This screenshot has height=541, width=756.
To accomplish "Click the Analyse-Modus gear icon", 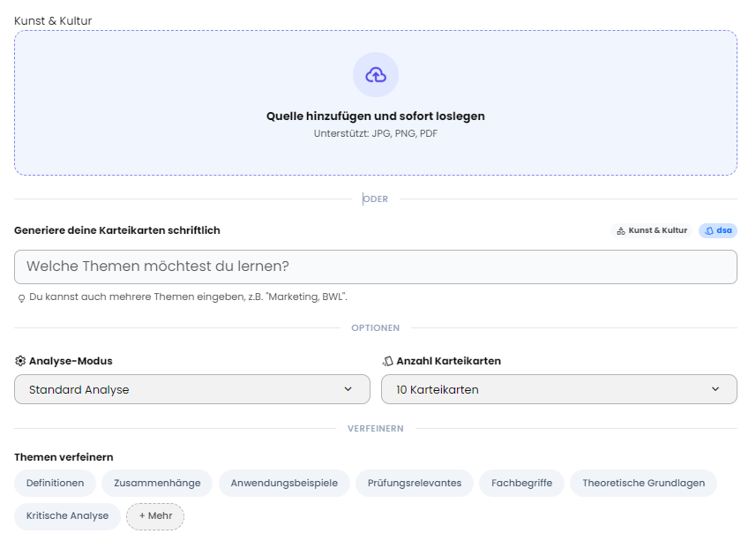I will coord(20,361).
